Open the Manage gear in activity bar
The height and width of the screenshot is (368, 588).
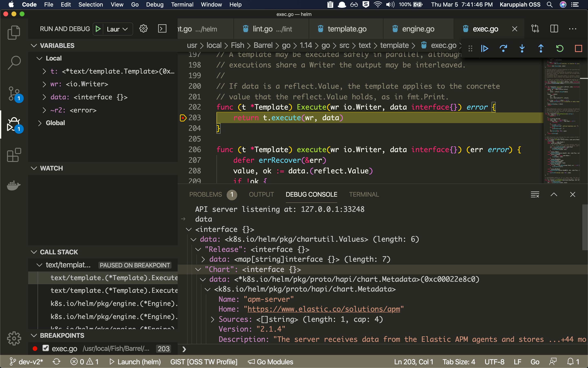pyautogui.click(x=14, y=338)
